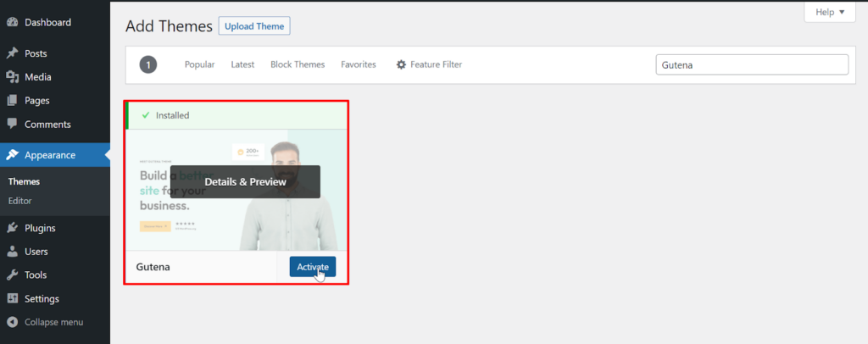
Task: Switch to Popular themes tab
Action: point(200,64)
